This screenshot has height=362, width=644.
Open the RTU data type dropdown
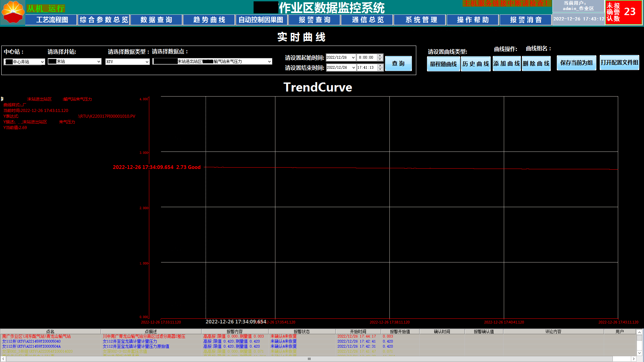click(x=147, y=62)
